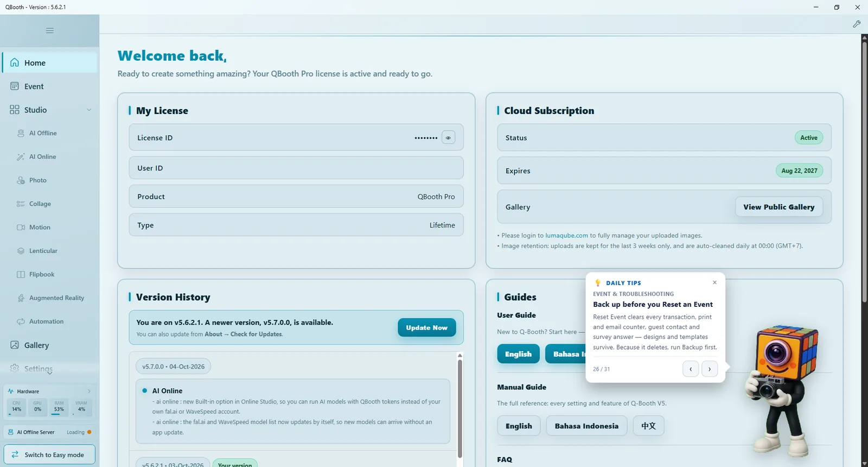Expand the Hardware monitor panel arrow
Viewport: 868px width, 467px height.
coord(89,391)
